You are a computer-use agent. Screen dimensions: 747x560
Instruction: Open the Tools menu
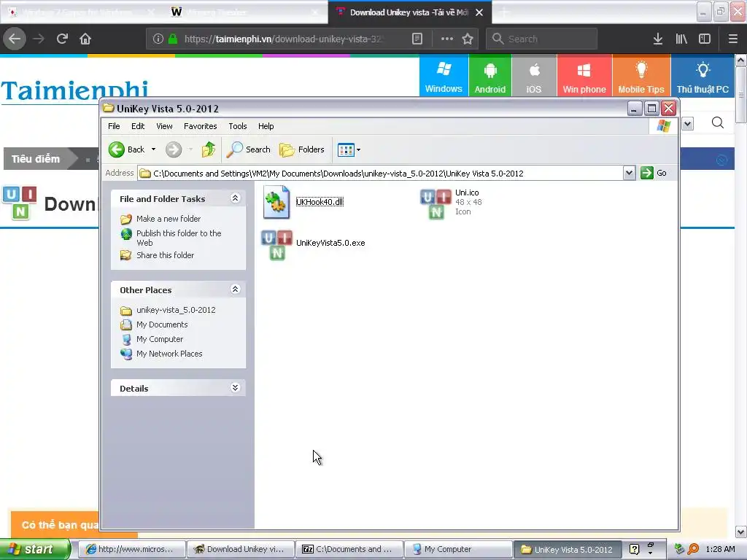pos(237,126)
